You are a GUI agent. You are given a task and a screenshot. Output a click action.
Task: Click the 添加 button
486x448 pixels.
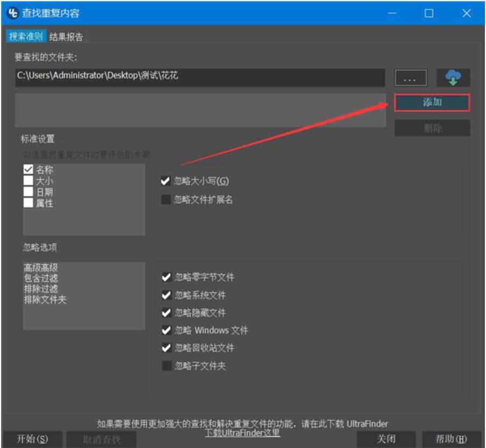click(x=432, y=102)
